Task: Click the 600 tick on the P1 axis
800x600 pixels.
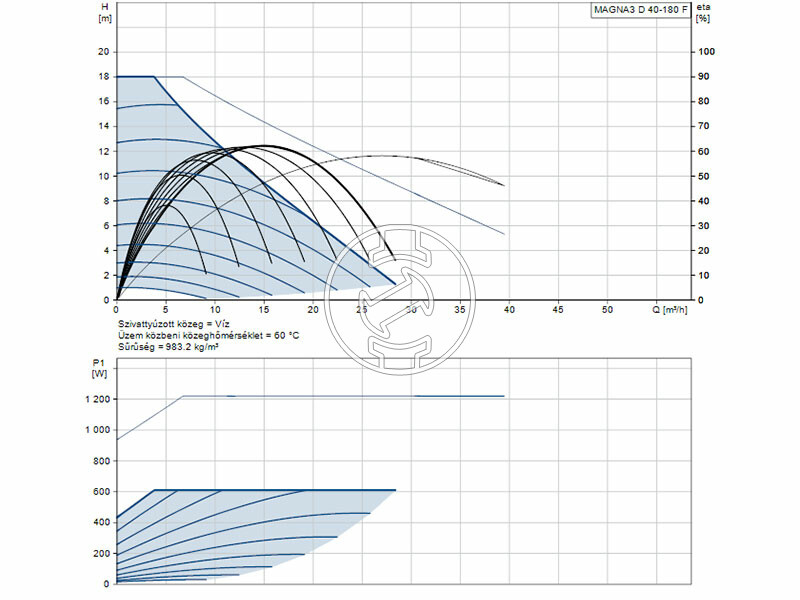Action: (x=99, y=491)
